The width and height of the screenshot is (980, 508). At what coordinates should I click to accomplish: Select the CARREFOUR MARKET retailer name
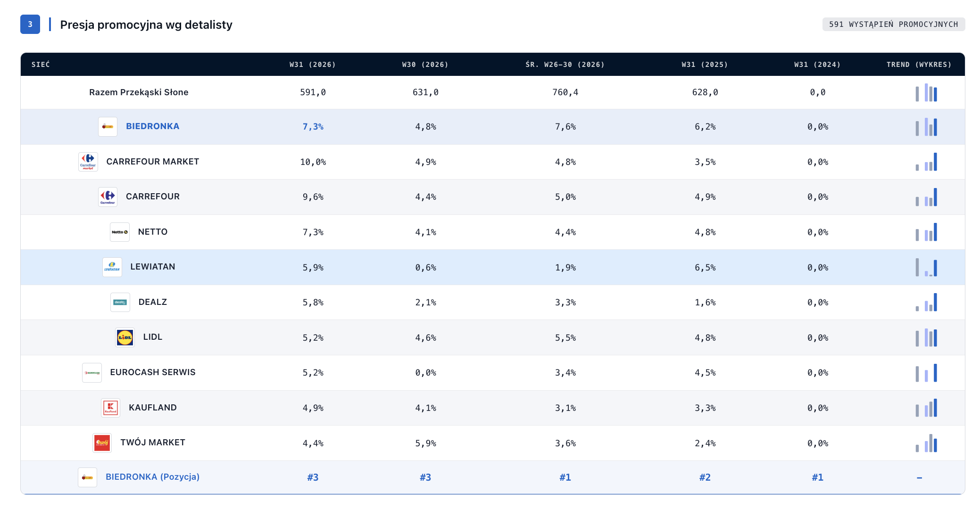pos(153,162)
